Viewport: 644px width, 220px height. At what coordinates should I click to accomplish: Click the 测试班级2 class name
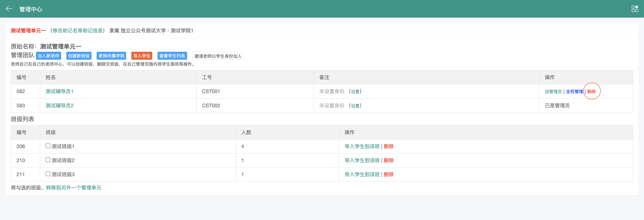63,160
